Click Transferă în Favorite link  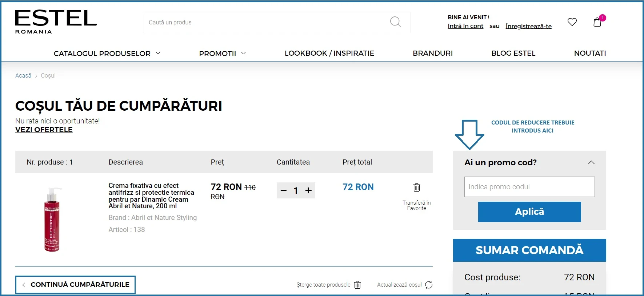pos(417,205)
